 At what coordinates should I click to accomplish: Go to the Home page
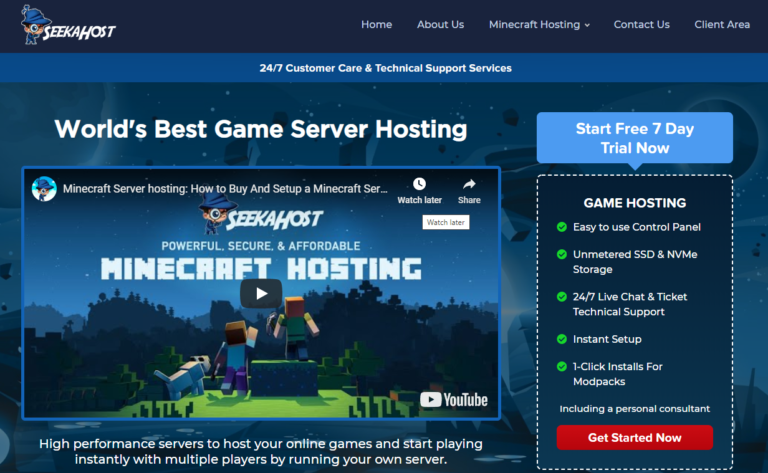click(x=376, y=25)
